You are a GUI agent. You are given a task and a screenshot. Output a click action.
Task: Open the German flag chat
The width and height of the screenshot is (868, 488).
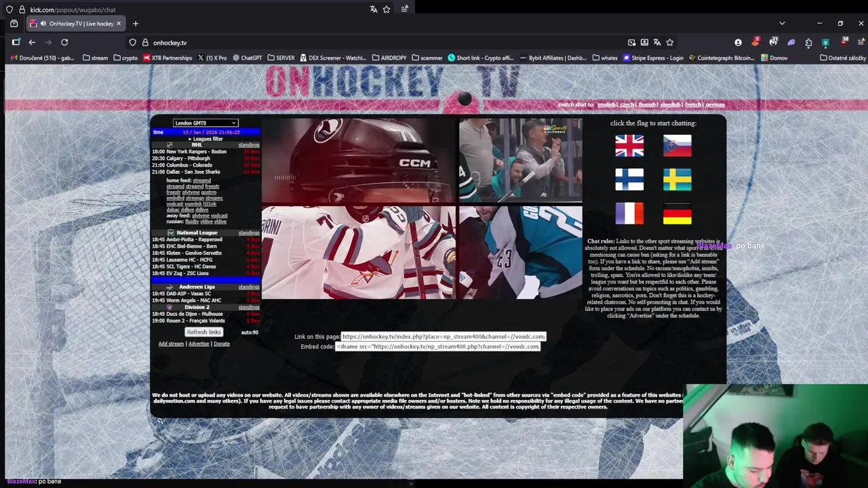click(x=677, y=213)
